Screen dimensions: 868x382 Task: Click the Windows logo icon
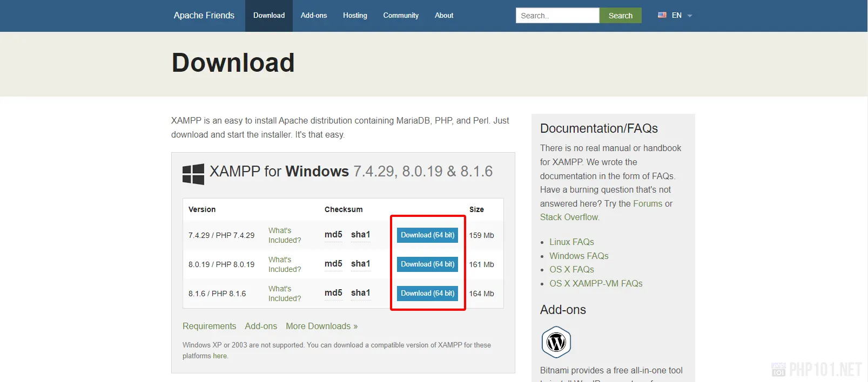pos(193,174)
